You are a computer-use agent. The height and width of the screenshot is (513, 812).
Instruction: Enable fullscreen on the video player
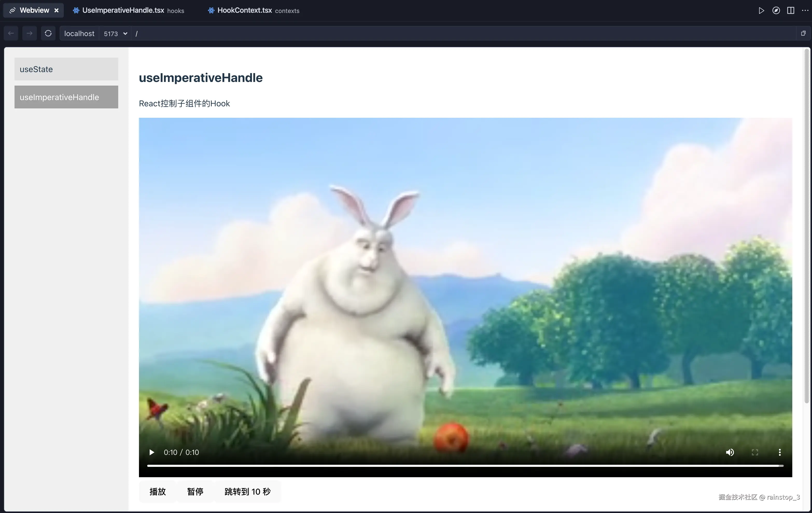coord(755,452)
